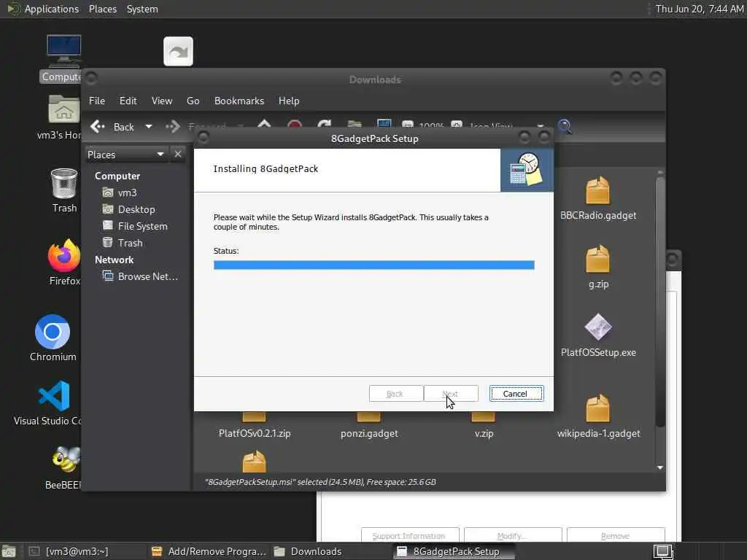Click the workspace switcher in bottom panel
Viewport: 747px width, 560px height.
(662, 551)
